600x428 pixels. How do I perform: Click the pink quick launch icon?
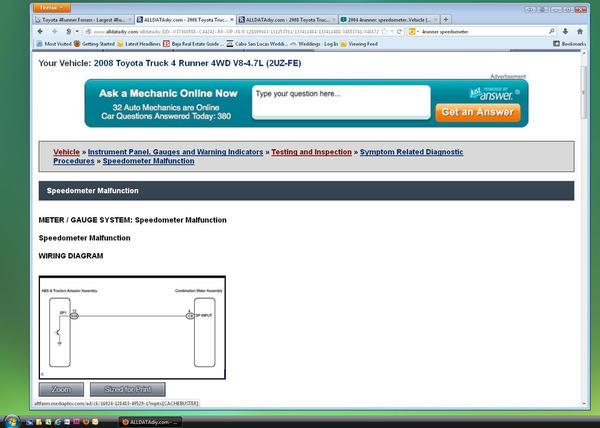[x=77, y=422]
